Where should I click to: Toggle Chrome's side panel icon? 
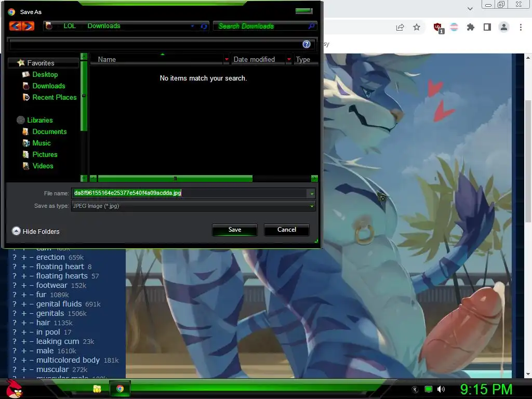(x=487, y=28)
